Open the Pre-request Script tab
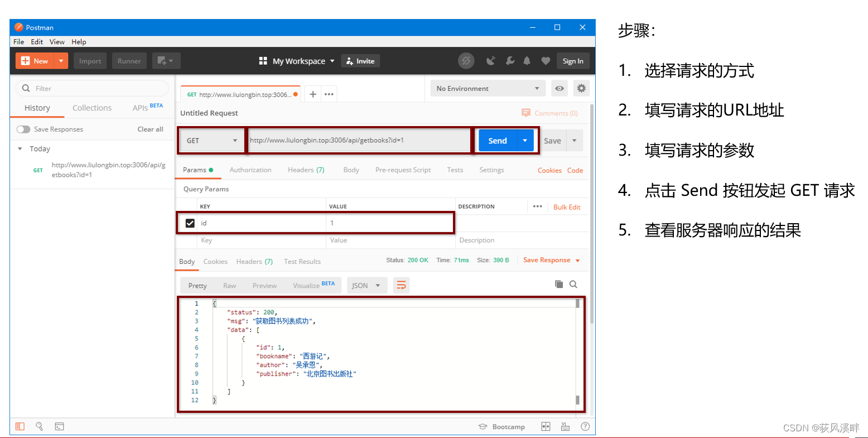The height and width of the screenshot is (438, 868). pos(403,170)
